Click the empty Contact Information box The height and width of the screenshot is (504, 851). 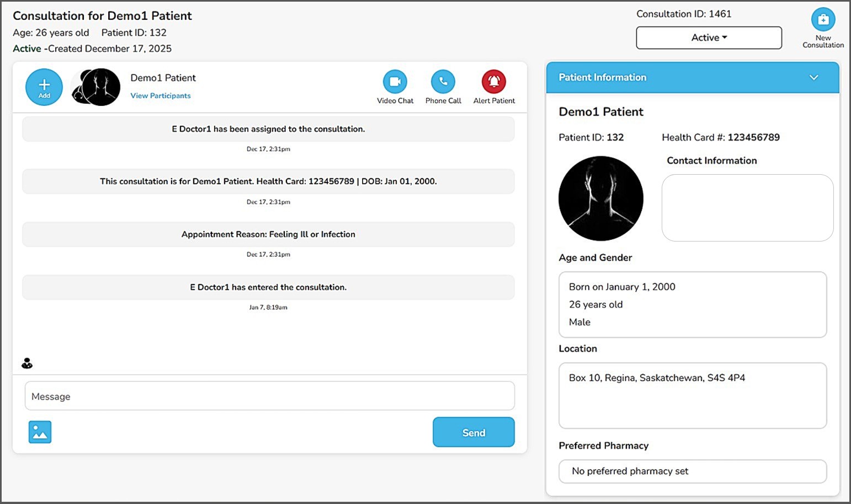point(747,208)
